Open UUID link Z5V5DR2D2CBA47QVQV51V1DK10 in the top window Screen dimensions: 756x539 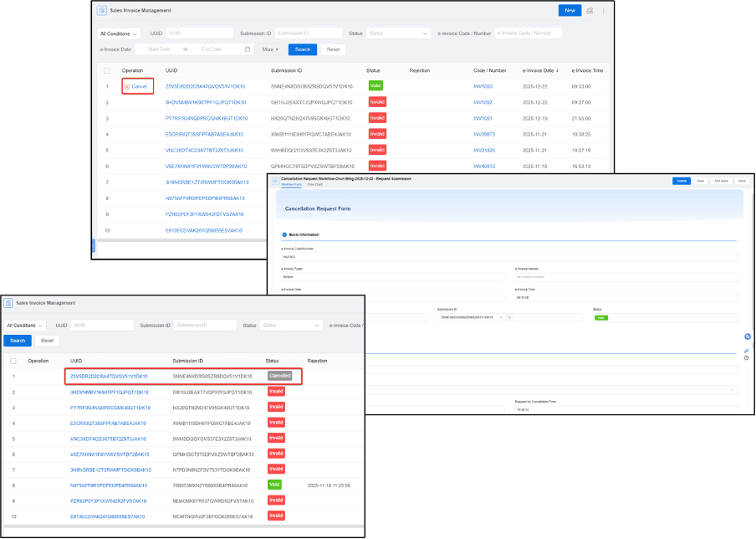point(206,86)
